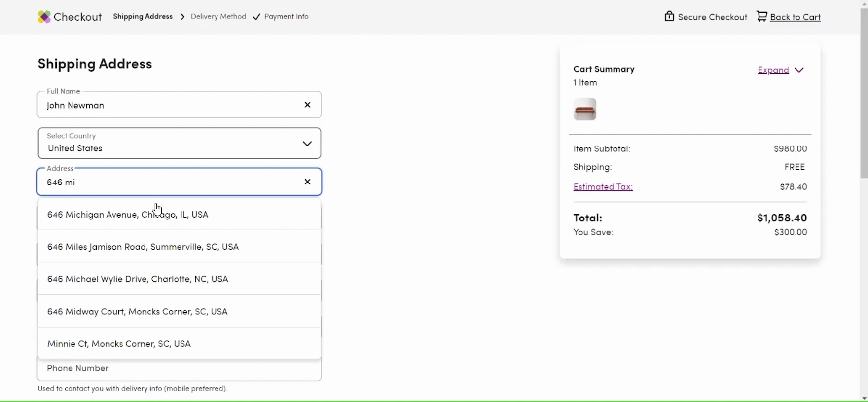The height and width of the screenshot is (402, 868).
Task: Select 646 Miles Jamison Road suggestion
Action: 143,247
